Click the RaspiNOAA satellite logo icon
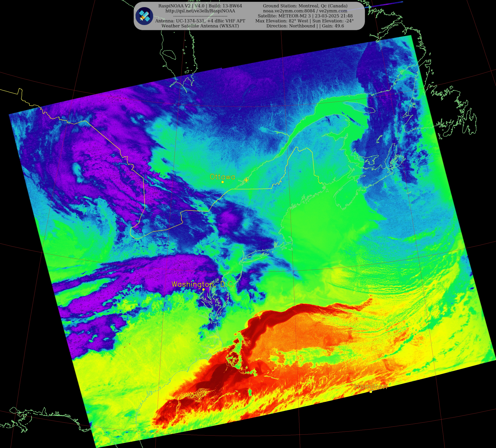This screenshot has height=448, width=496. tap(144, 16)
